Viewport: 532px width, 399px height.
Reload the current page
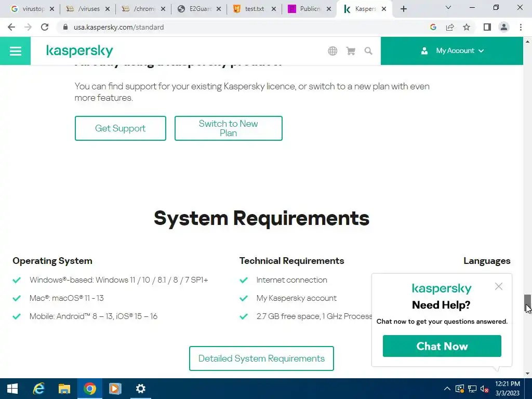[x=45, y=27]
